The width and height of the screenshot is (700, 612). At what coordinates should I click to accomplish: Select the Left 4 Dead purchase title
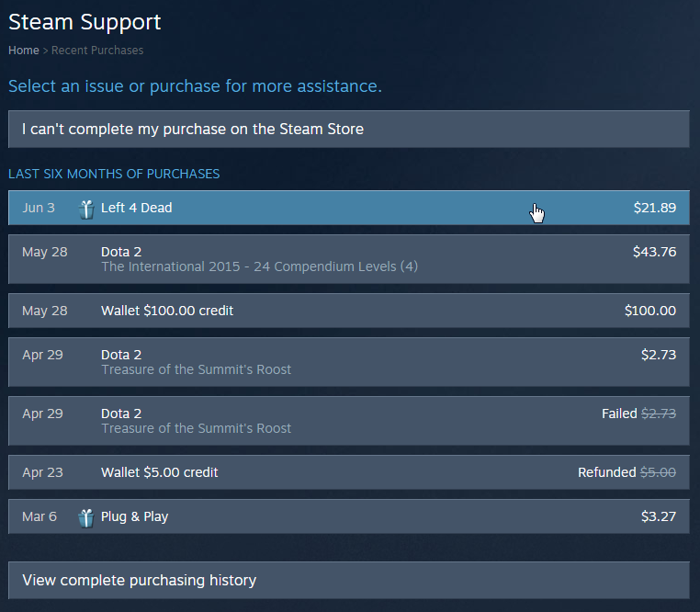coord(137,209)
